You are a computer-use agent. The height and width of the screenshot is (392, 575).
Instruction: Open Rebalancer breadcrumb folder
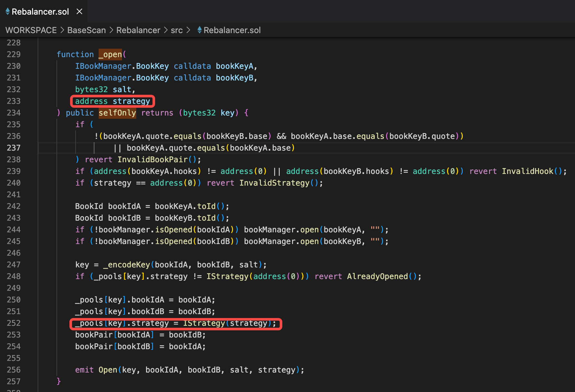(138, 30)
